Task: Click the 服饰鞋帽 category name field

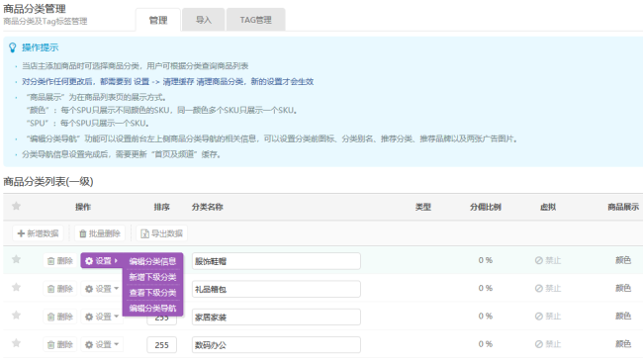Action: [x=276, y=261]
